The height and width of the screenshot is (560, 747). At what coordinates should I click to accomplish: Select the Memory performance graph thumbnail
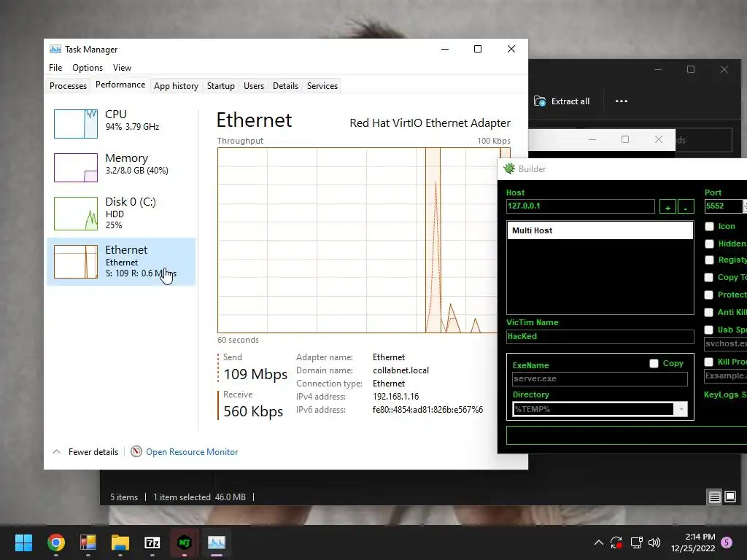pyautogui.click(x=76, y=168)
